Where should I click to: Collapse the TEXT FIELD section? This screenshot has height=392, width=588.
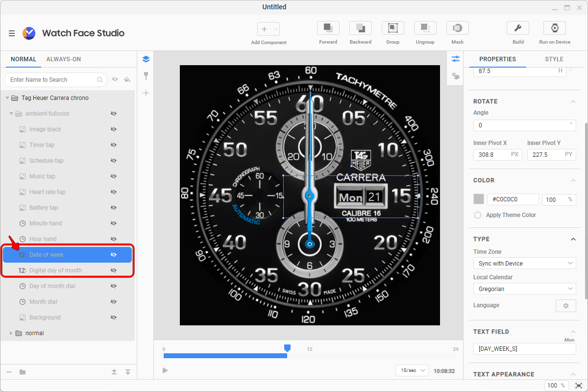point(573,332)
